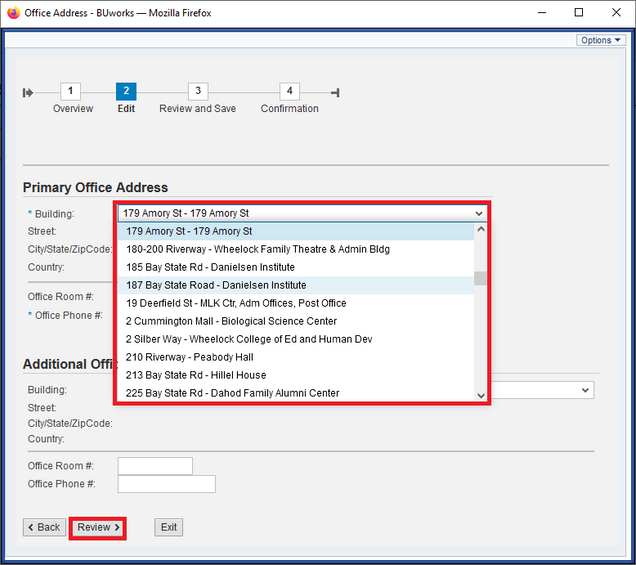Select 225 Bay State Rd Dahod Alumni Center
636x565 pixels.
tap(296, 393)
